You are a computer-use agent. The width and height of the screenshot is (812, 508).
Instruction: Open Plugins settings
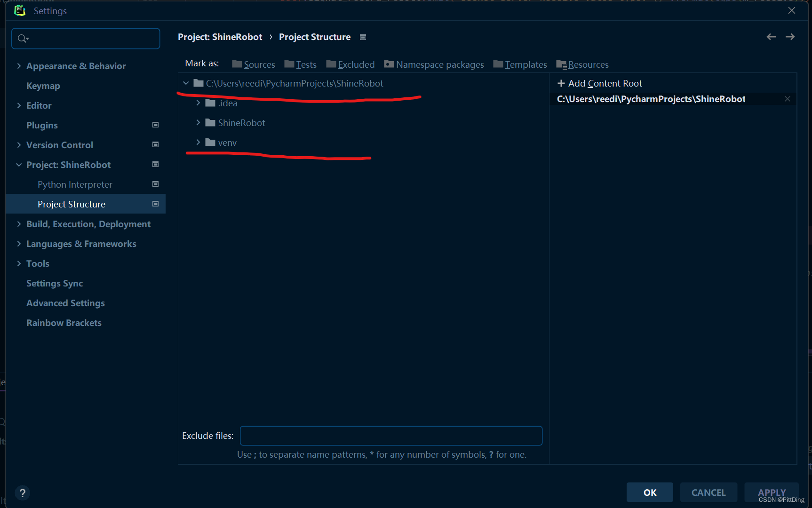(x=42, y=125)
